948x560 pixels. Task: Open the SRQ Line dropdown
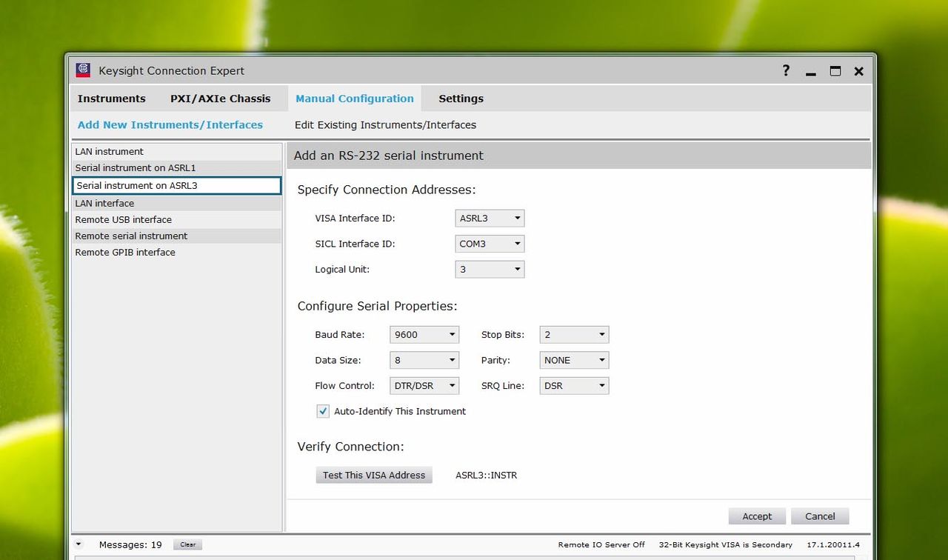[574, 385]
